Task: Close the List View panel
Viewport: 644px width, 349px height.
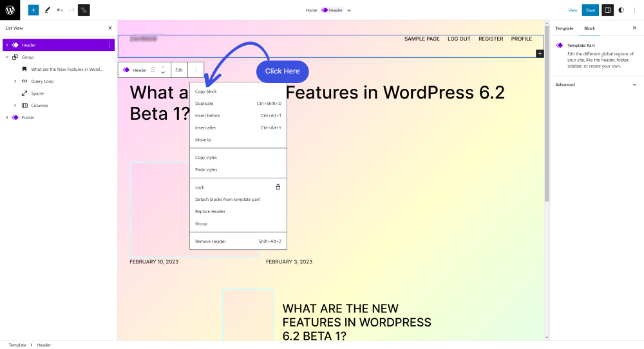Action: (109, 28)
